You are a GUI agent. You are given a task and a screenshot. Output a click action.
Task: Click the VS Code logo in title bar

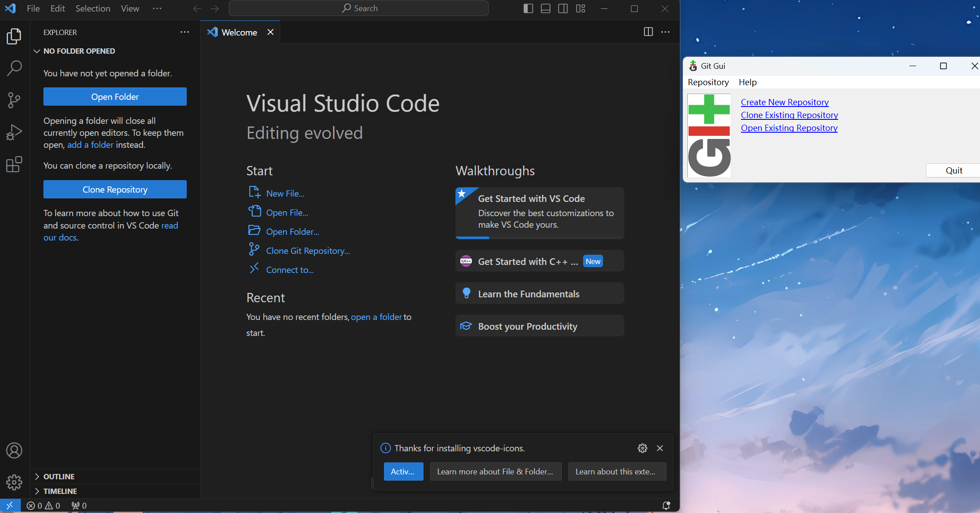(10, 8)
